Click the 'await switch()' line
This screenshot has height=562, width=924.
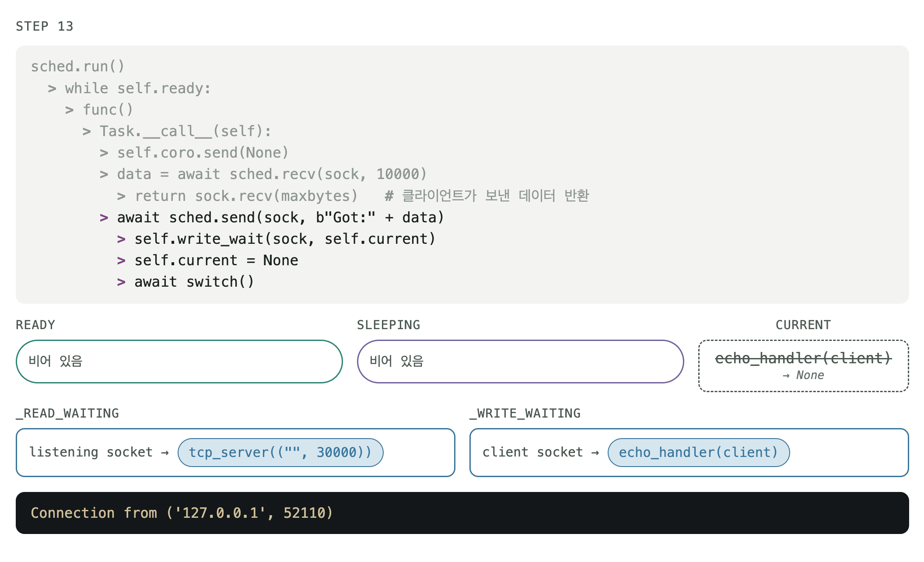194,282
